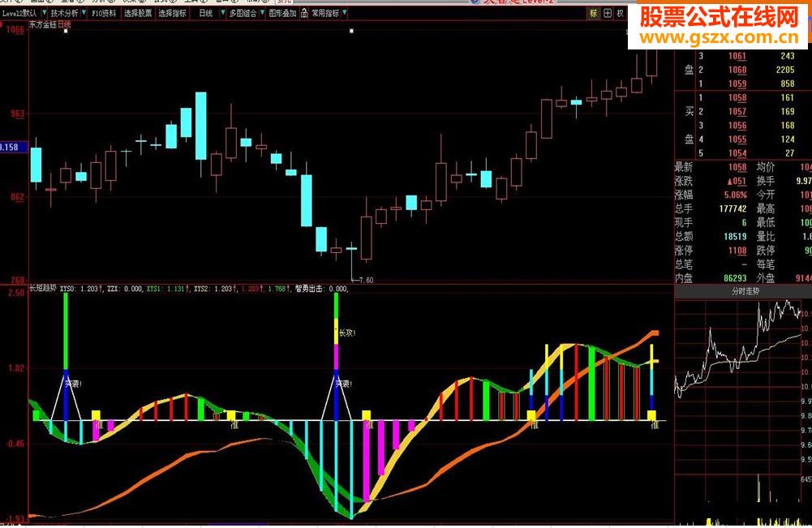Click the 量比 volume ratio label
This screenshot has width=812, height=528.
(x=766, y=237)
